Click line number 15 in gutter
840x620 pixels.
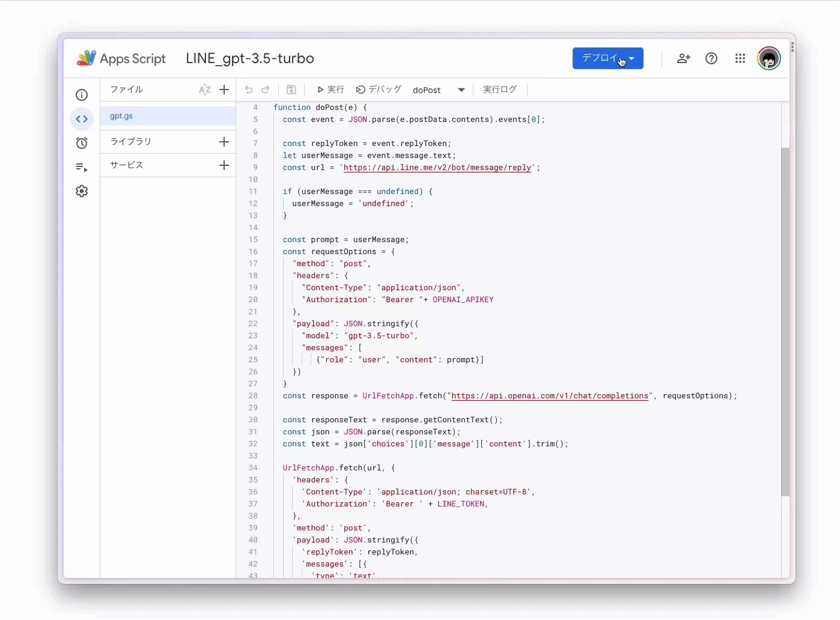[253, 240]
